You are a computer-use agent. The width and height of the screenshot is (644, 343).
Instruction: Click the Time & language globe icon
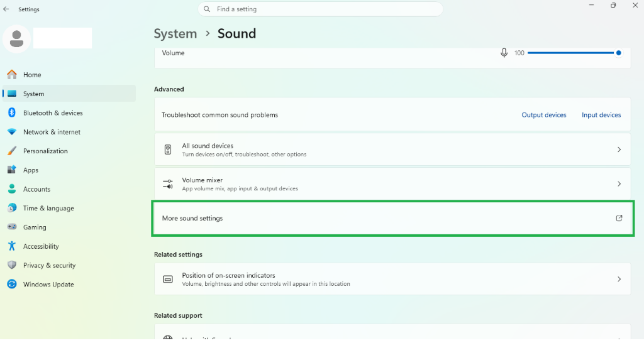(12, 207)
